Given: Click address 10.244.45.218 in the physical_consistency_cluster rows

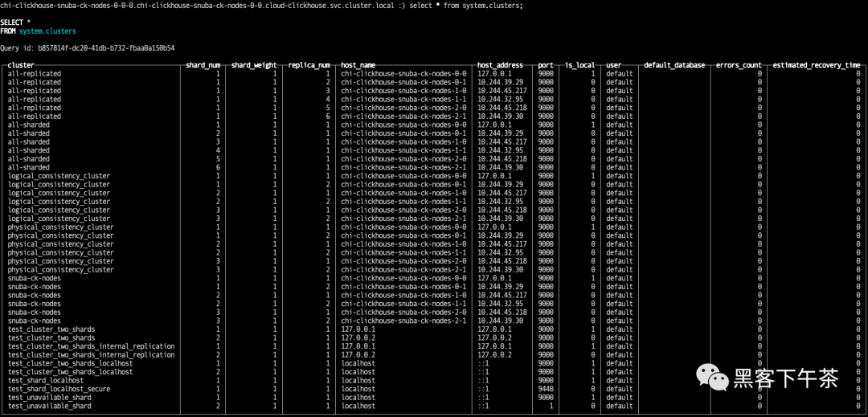Looking at the screenshot, I should (x=502, y=261).
